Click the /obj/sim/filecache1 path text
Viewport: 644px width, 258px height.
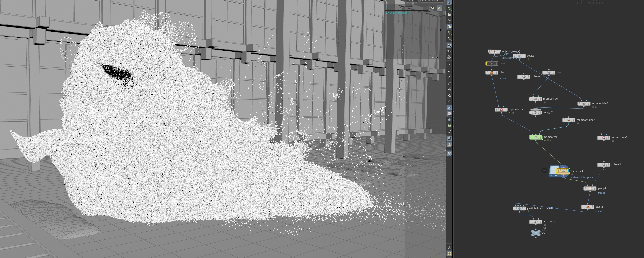coord(397,13)
